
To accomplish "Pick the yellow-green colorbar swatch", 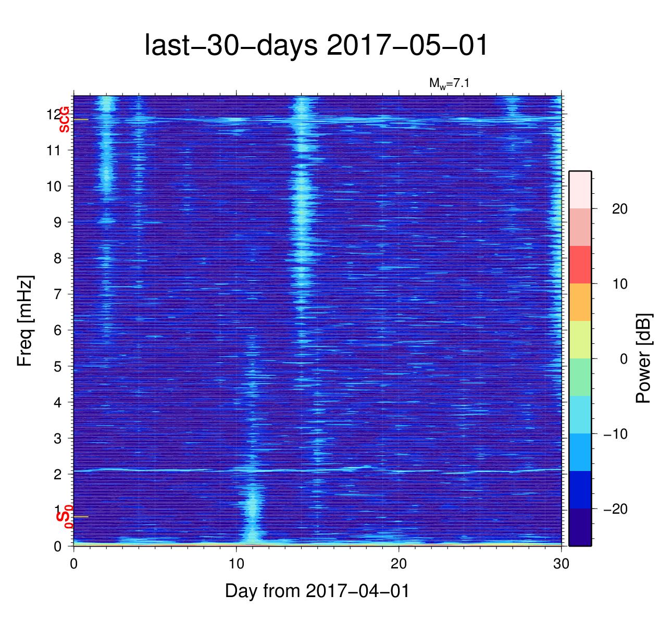I will [580, 340].
